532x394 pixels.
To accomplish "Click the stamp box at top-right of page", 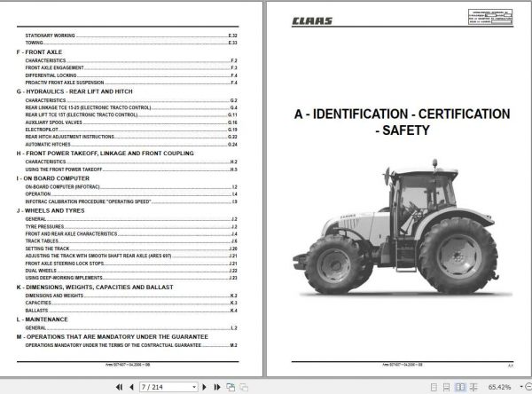I will pos(490,17).
